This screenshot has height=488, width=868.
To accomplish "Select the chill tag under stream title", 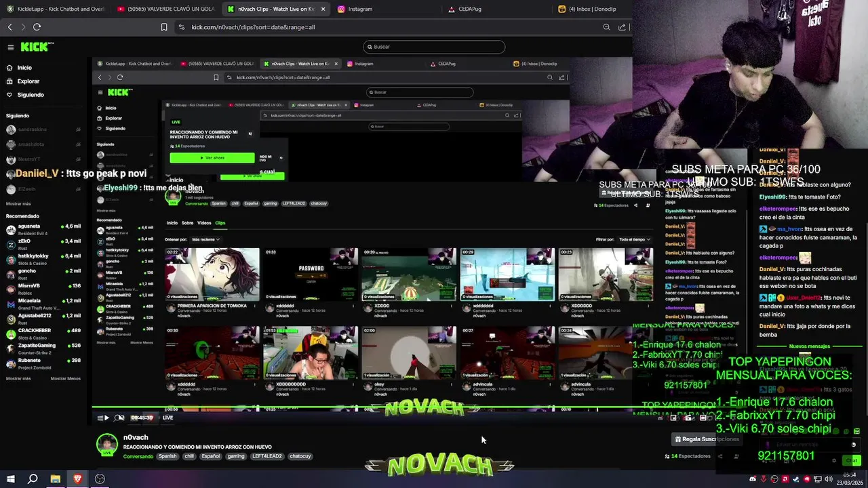I will [189, 456].
